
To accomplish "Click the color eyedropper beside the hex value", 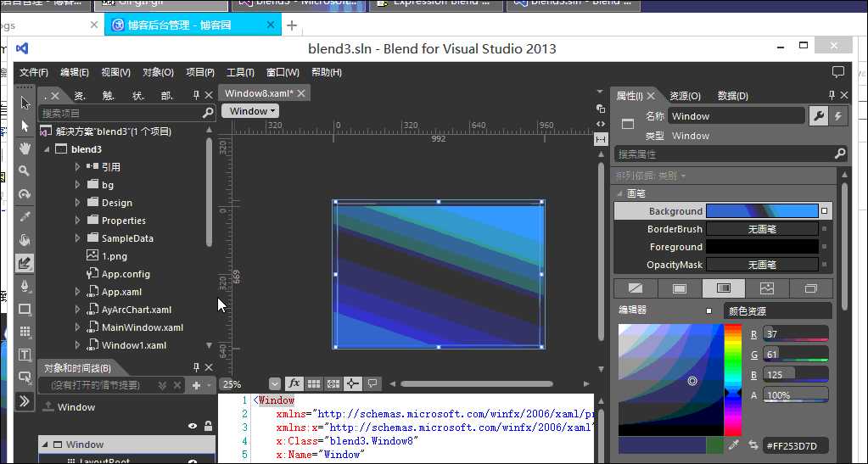I will click(733, 444).
